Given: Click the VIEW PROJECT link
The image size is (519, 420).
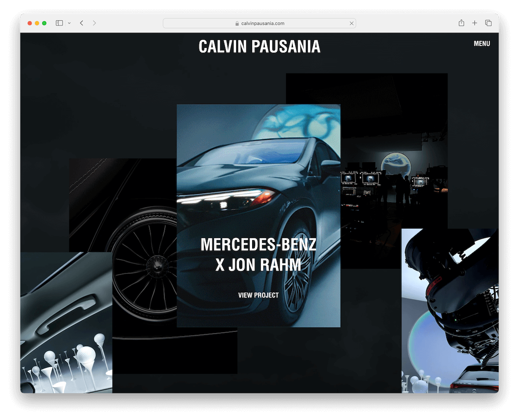Looking at the screenshot, I should [x=258, y=295].
